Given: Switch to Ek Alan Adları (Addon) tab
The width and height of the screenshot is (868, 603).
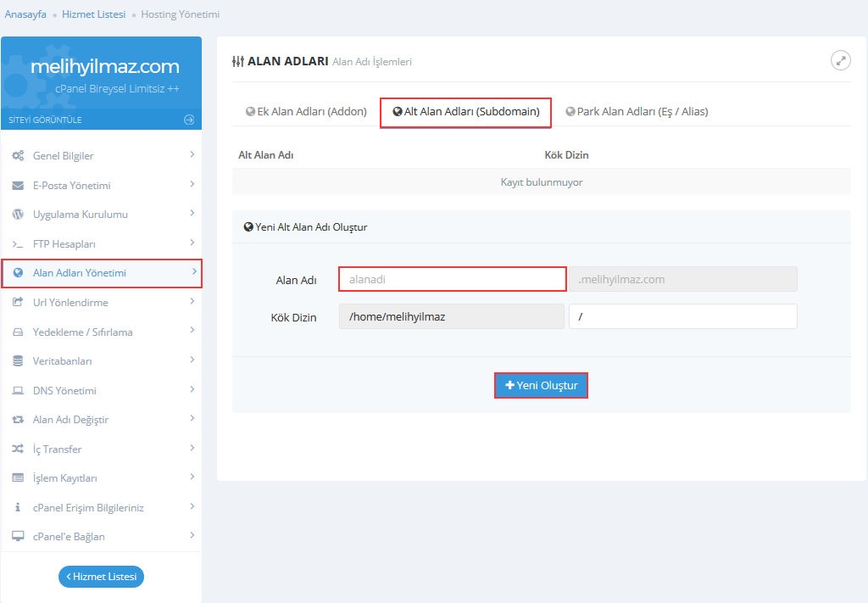Looking at the screenshot, I should [306, 112].
